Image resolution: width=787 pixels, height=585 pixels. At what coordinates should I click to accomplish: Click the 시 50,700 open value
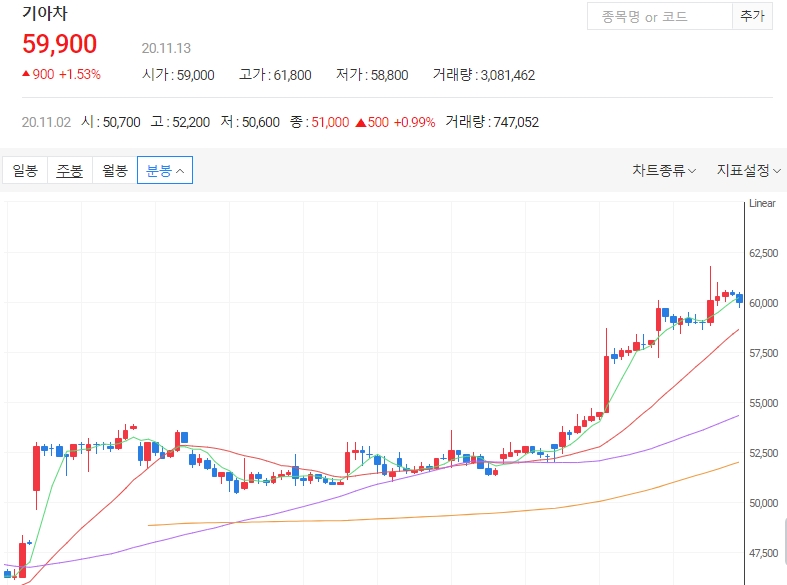coord(110,122)
